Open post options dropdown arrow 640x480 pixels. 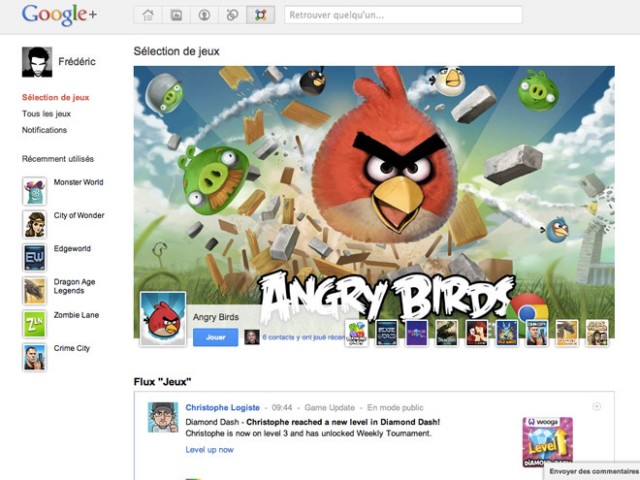point(596,407)
